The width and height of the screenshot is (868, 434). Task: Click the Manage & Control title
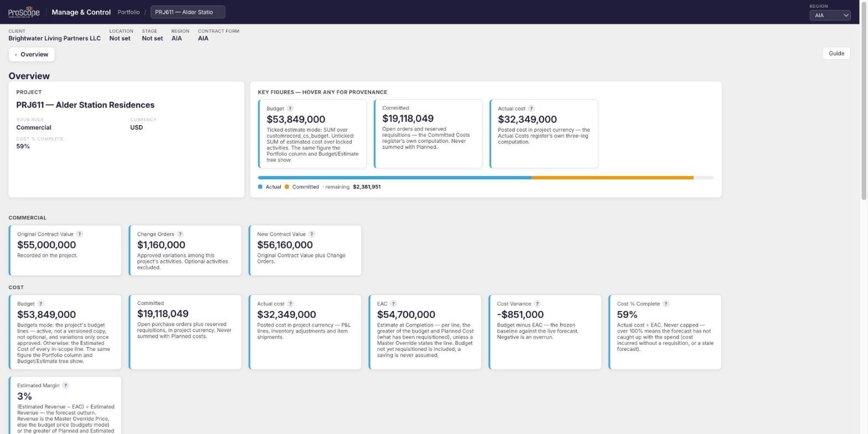point(81,12)
